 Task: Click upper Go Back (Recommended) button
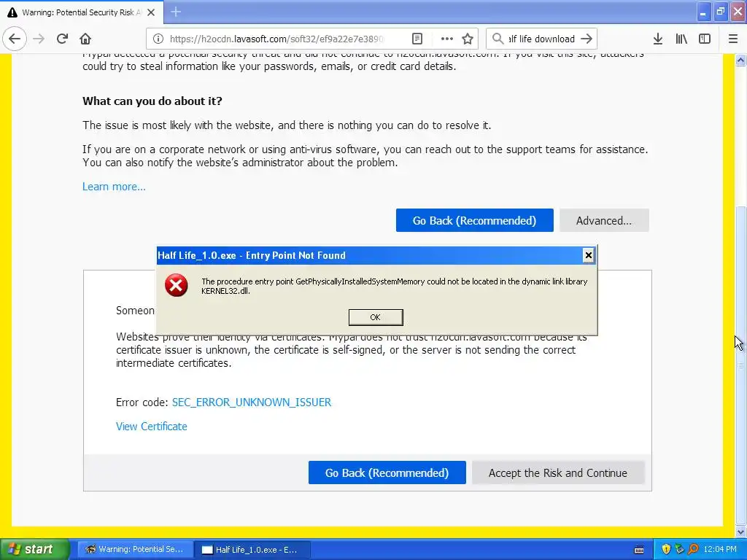(x=474, y=220)
